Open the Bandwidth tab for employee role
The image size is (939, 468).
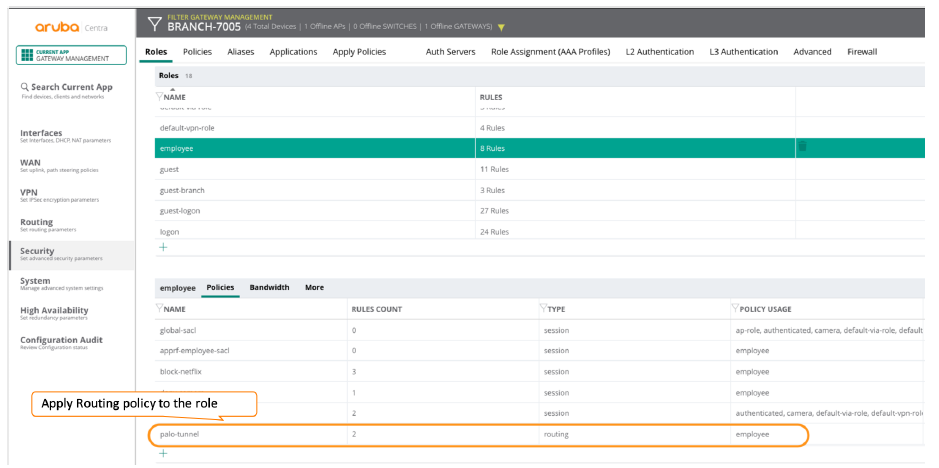click(269, 288)
